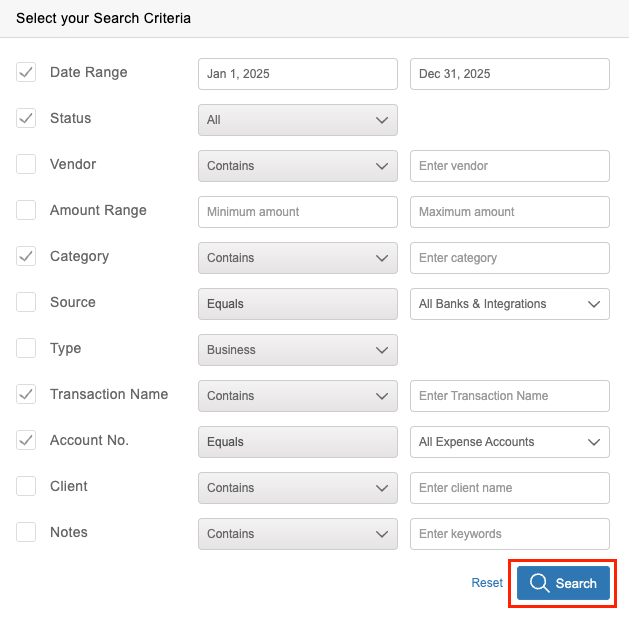629x621 pixels.
Task: Open the Type dropdown showing Business
Action: (x=297, y=350)
